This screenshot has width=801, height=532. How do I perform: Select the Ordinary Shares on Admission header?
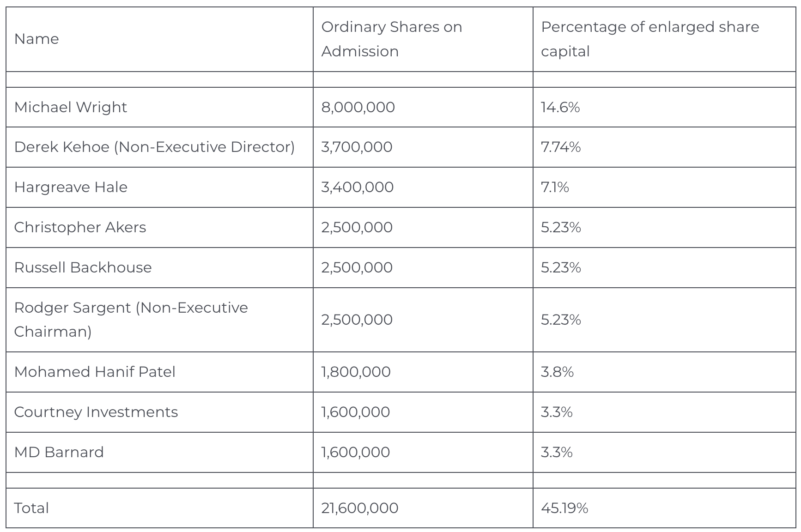[391, 39]
